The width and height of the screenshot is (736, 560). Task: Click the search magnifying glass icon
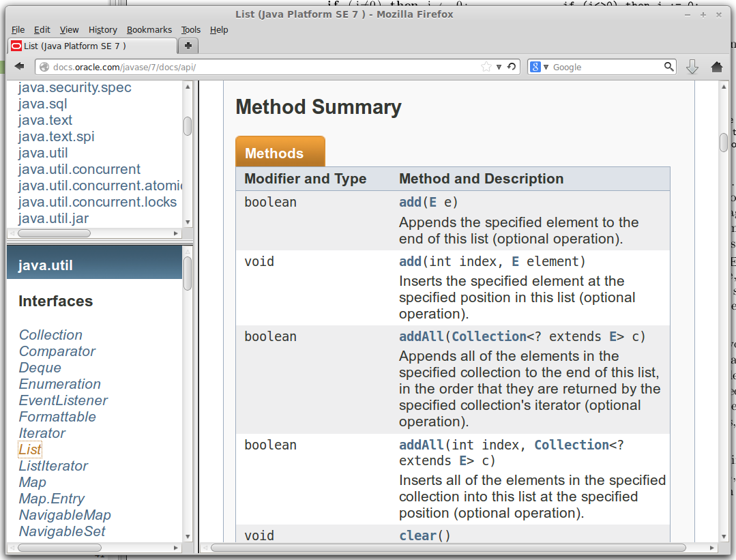(669, 67)
